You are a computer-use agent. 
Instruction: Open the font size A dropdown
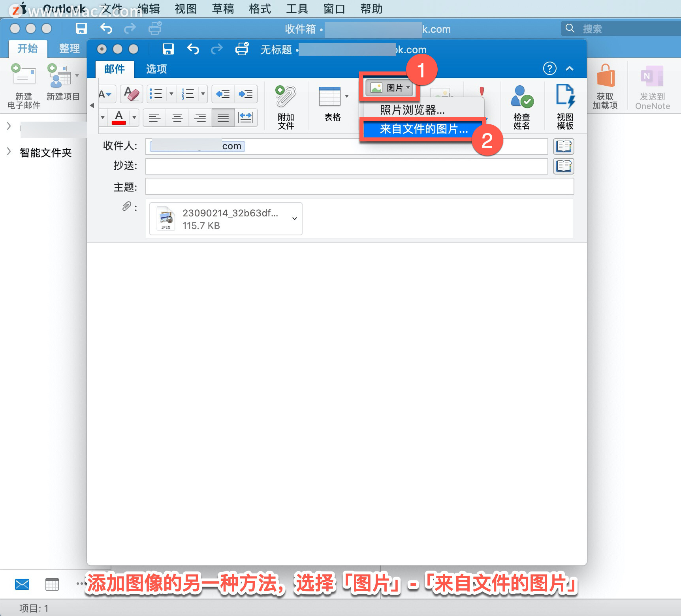(x=105, y=94)
